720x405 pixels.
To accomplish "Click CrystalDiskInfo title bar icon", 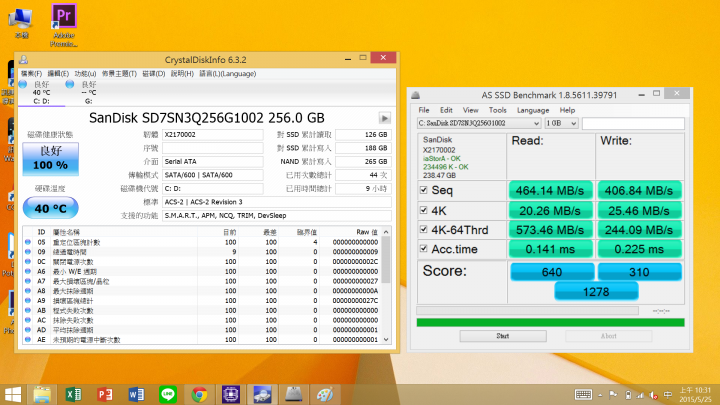I will 24,60.
